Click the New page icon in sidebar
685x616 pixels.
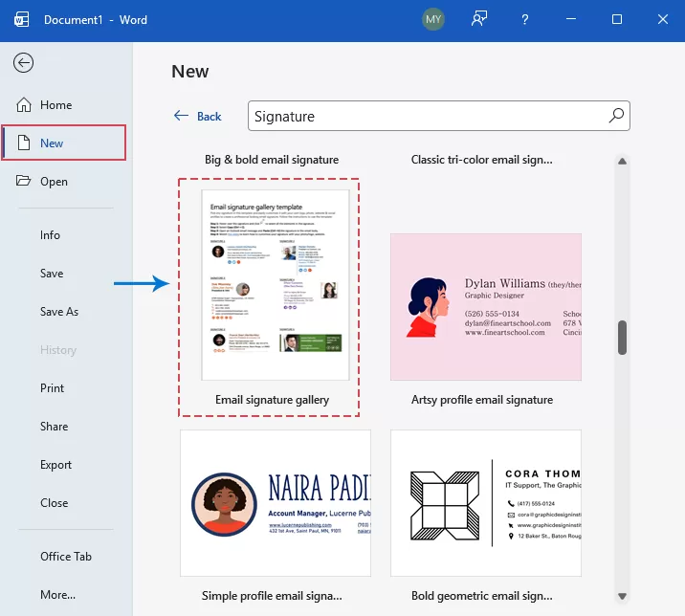(24, 143)
